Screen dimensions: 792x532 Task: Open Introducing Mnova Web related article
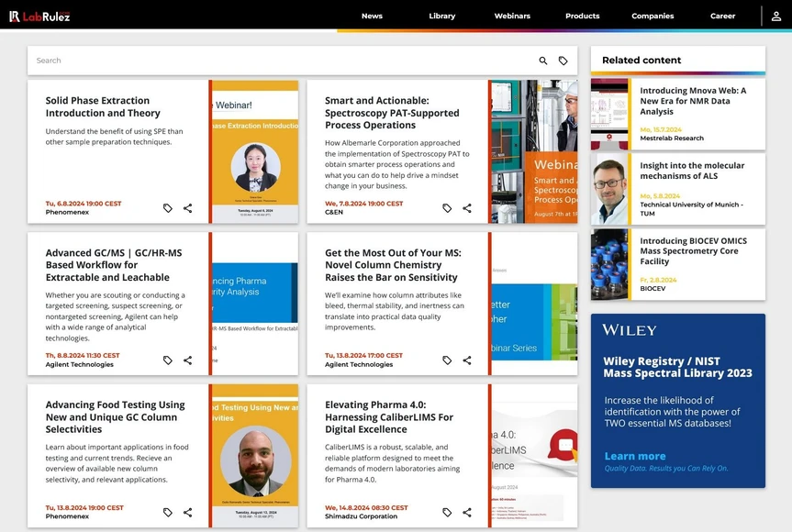pyautogui.click(x=693, y=101)
